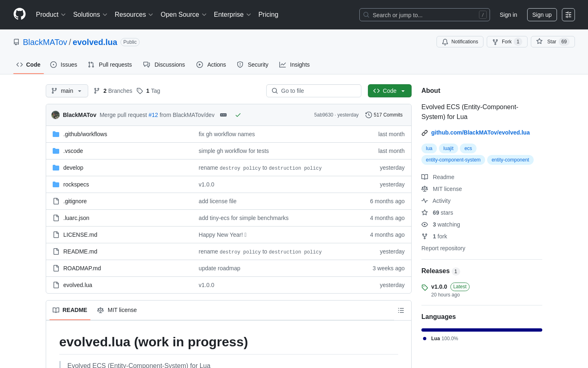Click the .vscode folder icon
This screenshot has height=368, width=588.
[56, 151]
